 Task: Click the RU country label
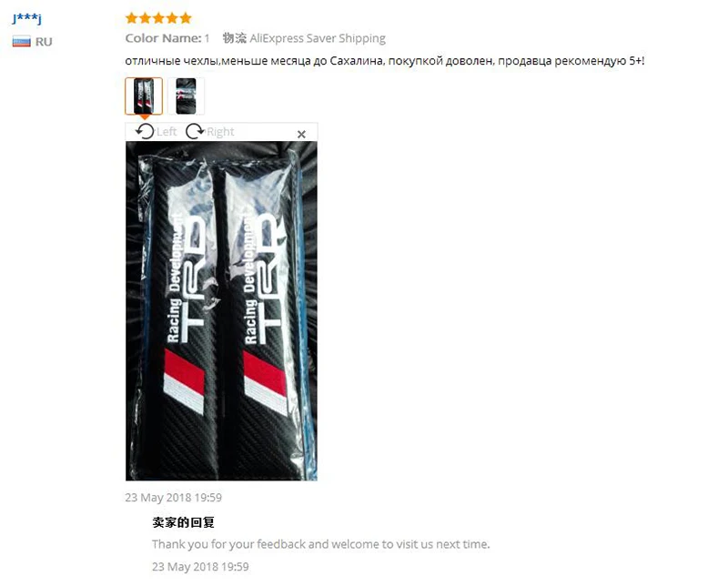44,42
